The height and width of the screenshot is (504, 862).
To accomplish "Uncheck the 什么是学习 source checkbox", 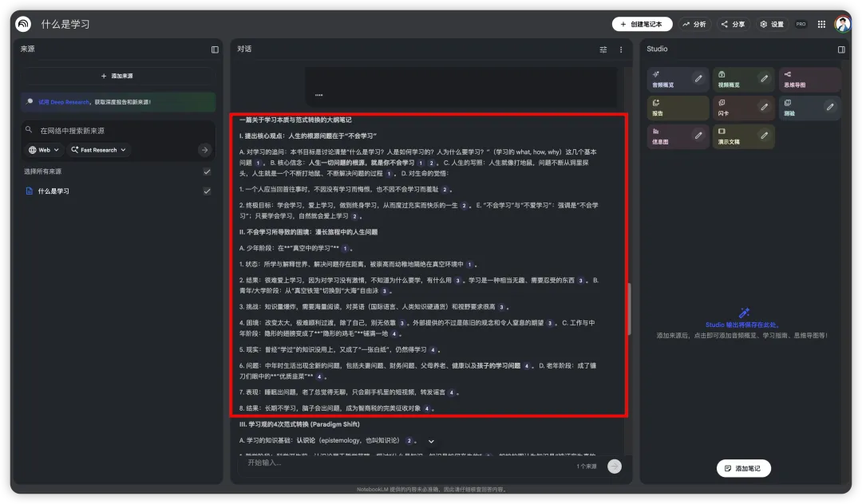I will click(207, 191).
